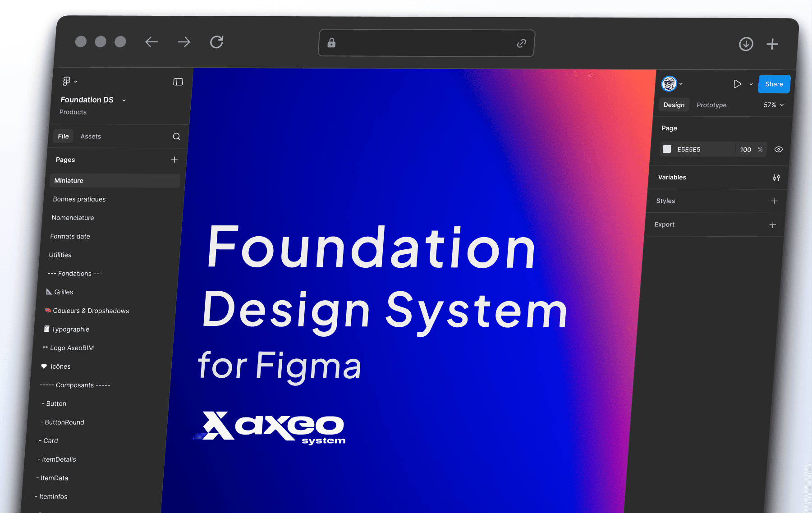Add an export setting plus icon
The image size is (812, 513).
[773, 224]
